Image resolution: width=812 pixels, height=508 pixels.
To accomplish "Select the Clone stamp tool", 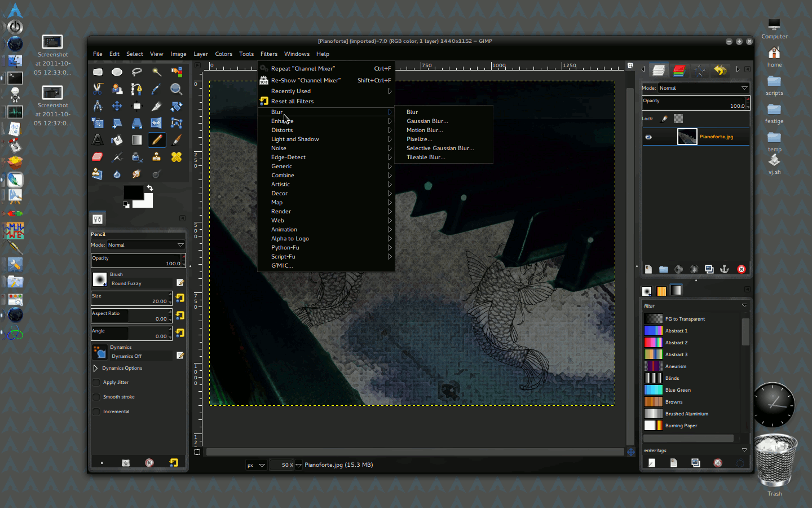I will click(x=156, y=156).
